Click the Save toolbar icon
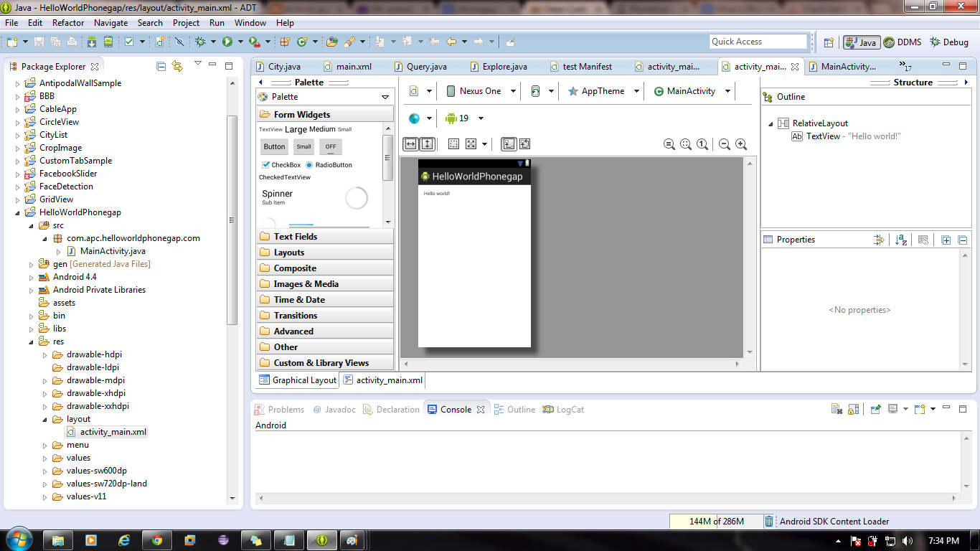The image size is (980, 551). [39, 42]
